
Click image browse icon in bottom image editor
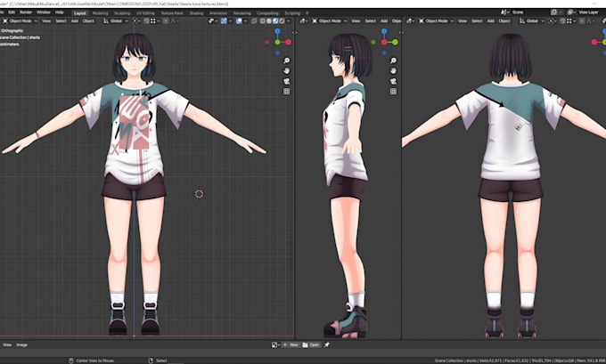[274, 344]
